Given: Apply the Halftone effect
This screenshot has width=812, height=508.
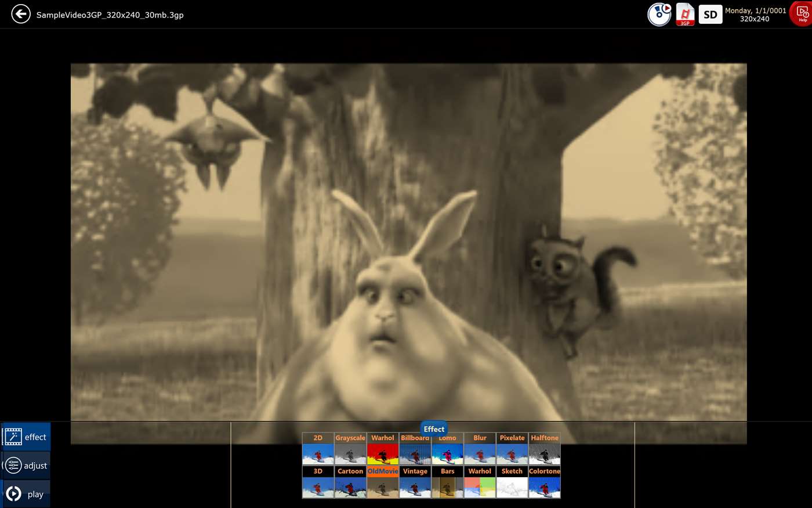Looking at the screenshot, I should point(545,449).
